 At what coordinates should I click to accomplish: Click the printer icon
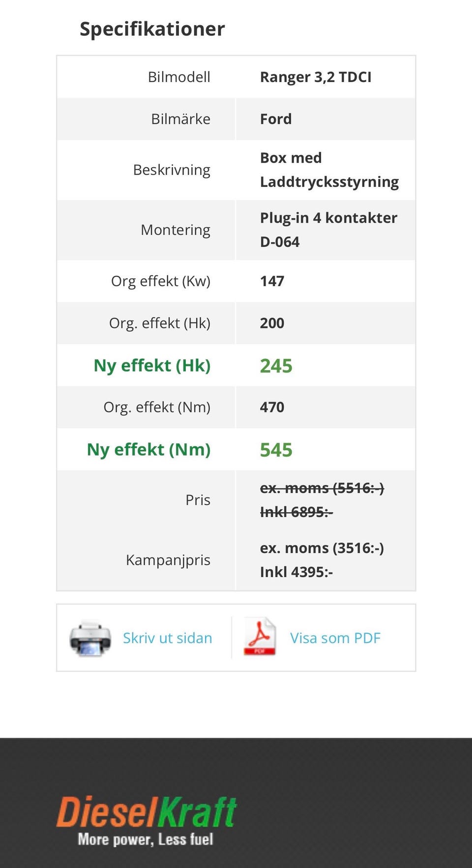[x=90, y=638]
